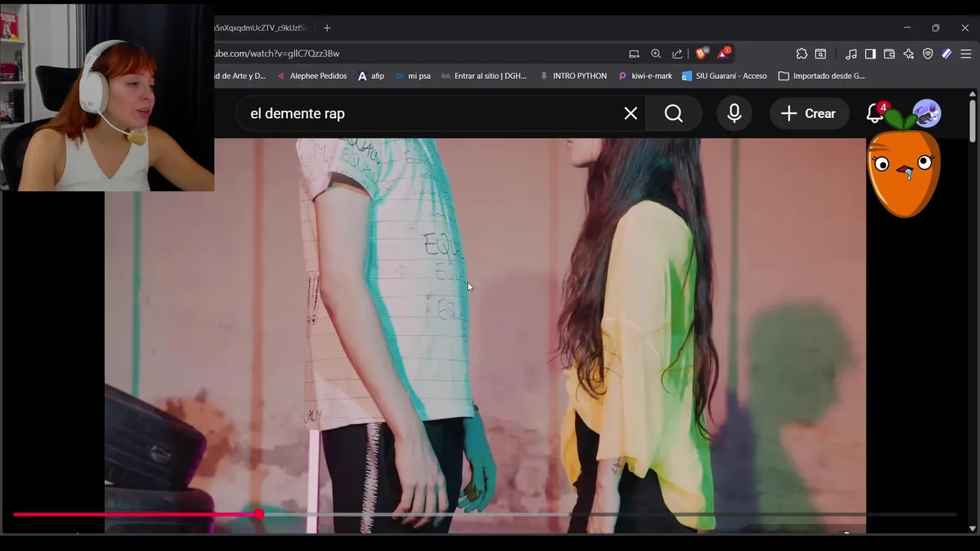
Task: Clear the YouTube search query
Action: pyautogui.click(x=631, y=113)
